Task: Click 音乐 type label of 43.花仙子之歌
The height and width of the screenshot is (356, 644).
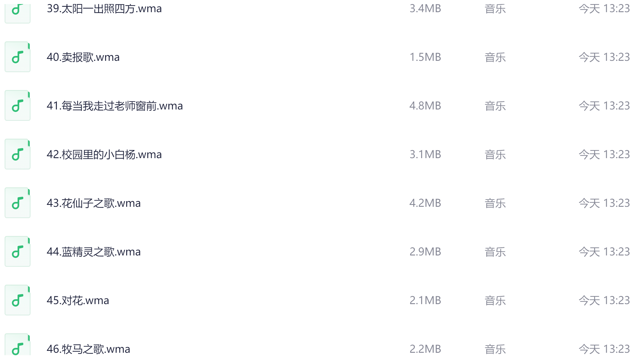Action: [x=495, y=203]
